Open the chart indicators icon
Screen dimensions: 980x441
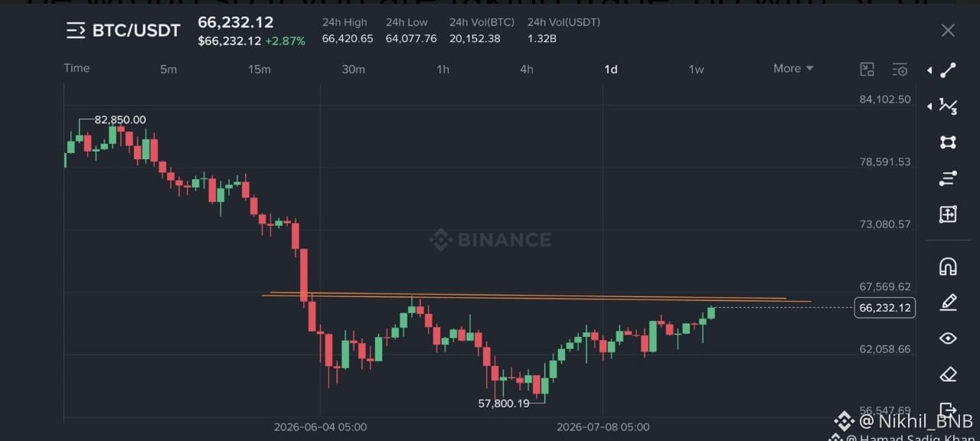pyautogui.click(x=867, y=69)
